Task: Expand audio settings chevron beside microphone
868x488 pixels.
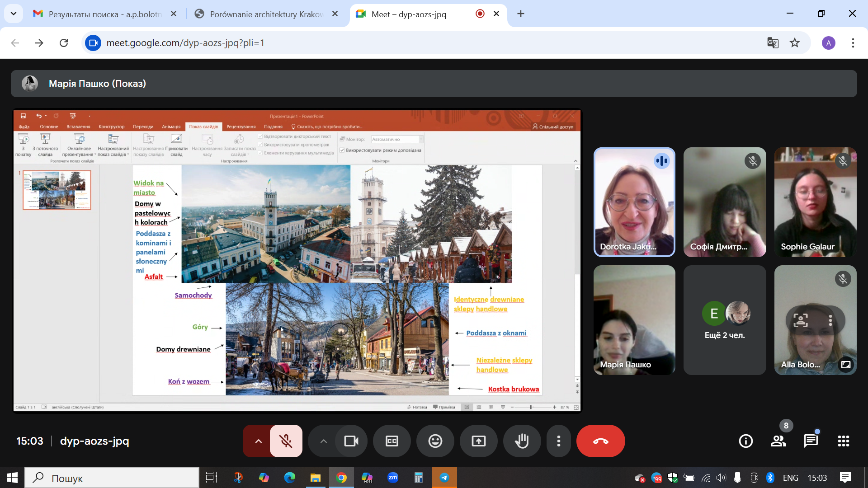Action: (x=258, y=441)
